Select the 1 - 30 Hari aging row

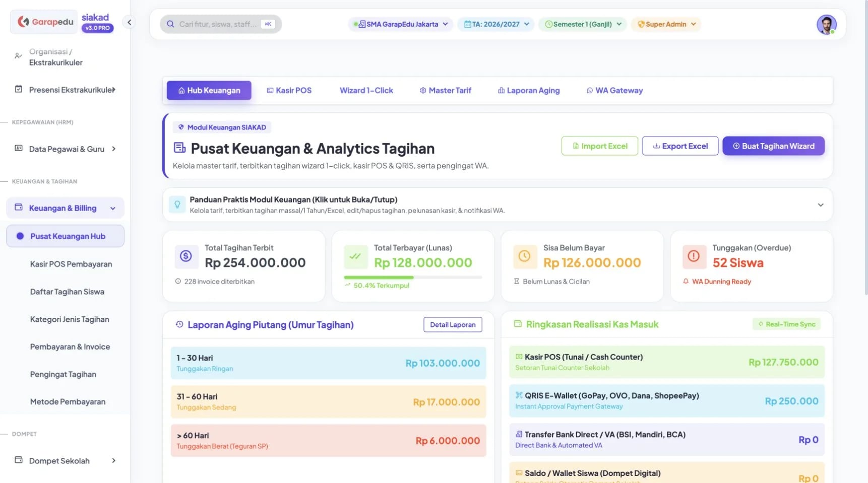pos(328,363)
